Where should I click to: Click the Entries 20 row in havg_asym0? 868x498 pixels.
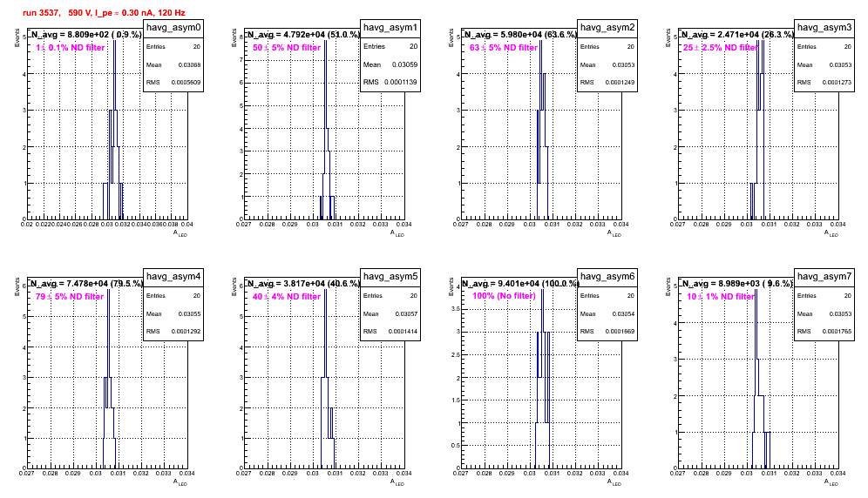point(173,46)
